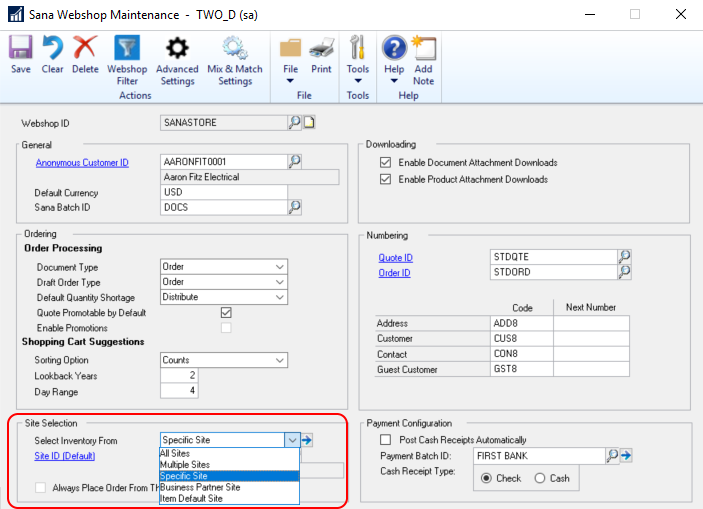Click the Quote ID STDQTE field
The height and width of the screenshot is (509, 703).
(x=554, y=257)
